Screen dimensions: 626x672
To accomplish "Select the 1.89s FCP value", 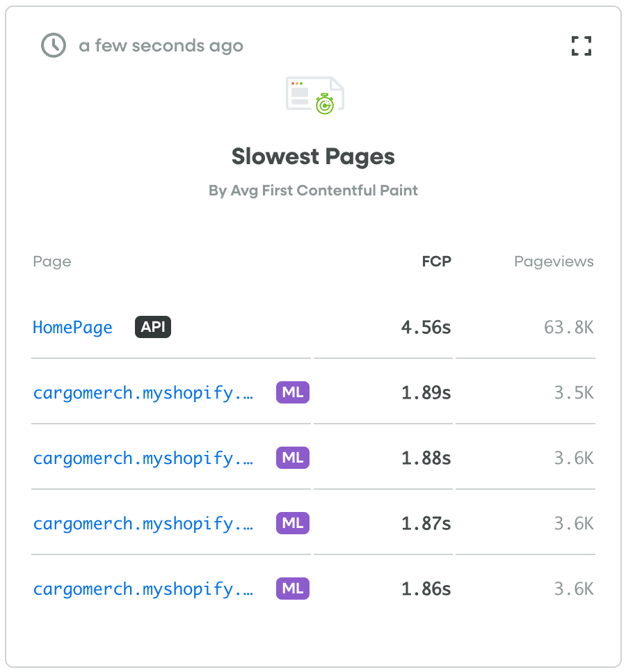I will tap(426, 392).
